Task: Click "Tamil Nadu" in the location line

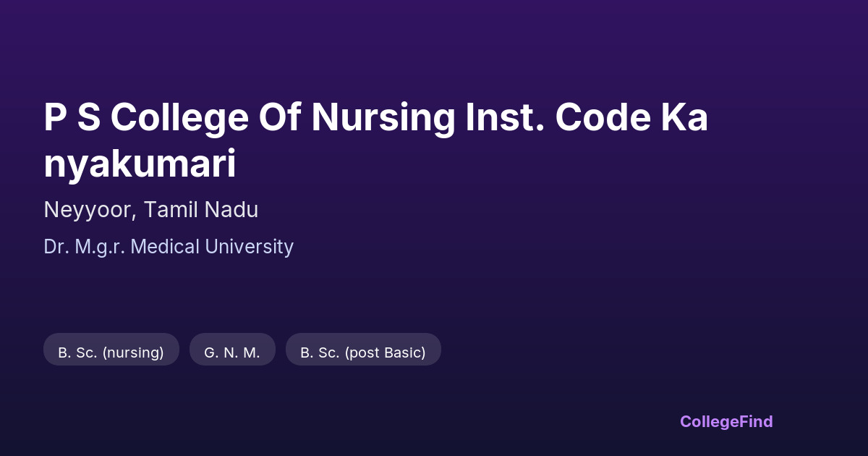Action: tap(200, 210)
